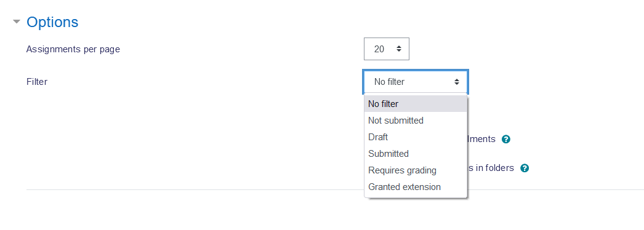Collapse the Options section triangle
The image size is (644, 230).
[17, 22]
